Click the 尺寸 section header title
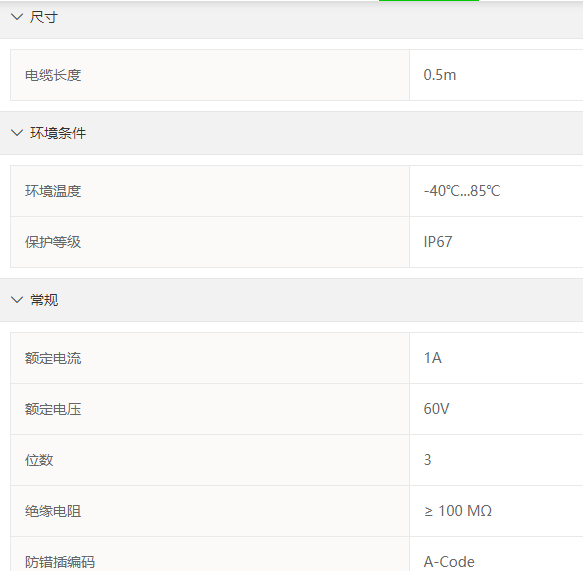The image size is (583, 571). 44,17
